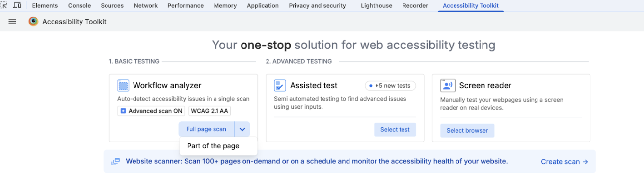Open the Create scan link

point(564,162)
